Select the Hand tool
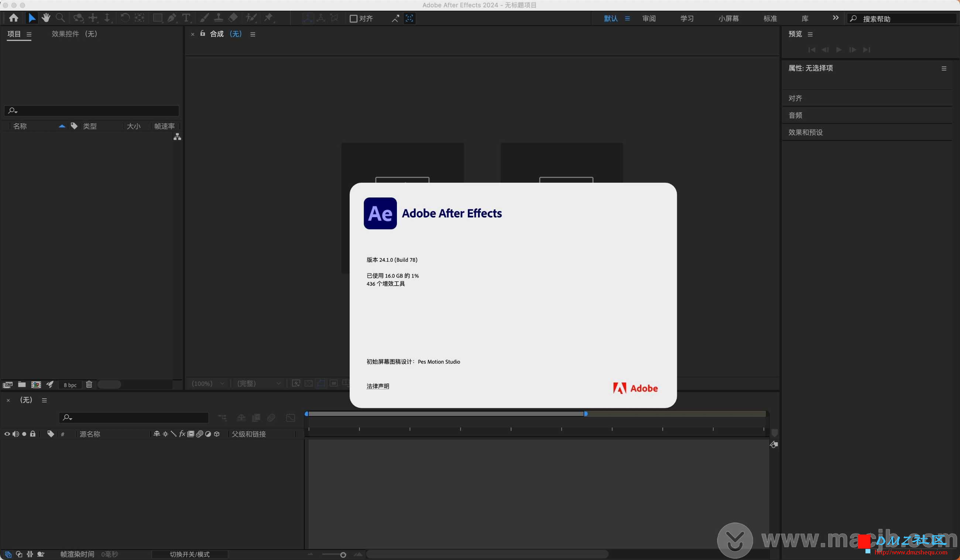This screenshot has width=960, height=560. coord(46,18)
